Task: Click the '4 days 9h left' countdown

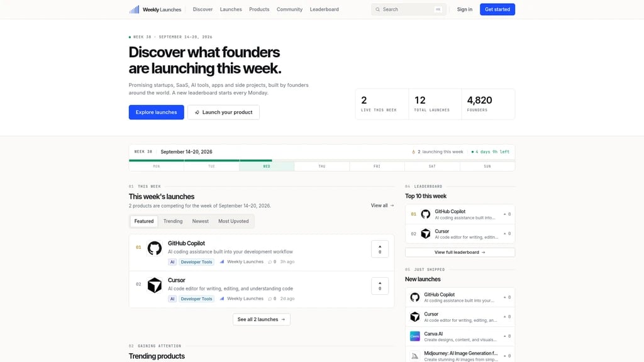Action: [491, 152]
